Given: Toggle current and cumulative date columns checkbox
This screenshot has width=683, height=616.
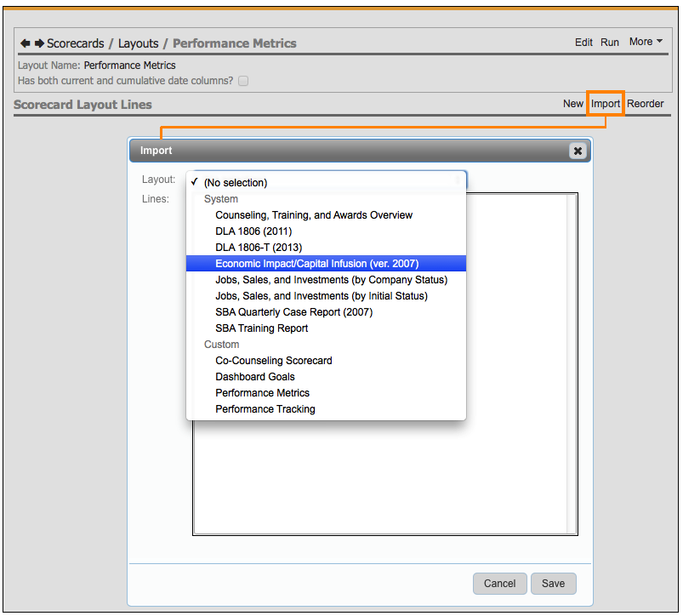Looking at the screenshot, I should (243, 81).
